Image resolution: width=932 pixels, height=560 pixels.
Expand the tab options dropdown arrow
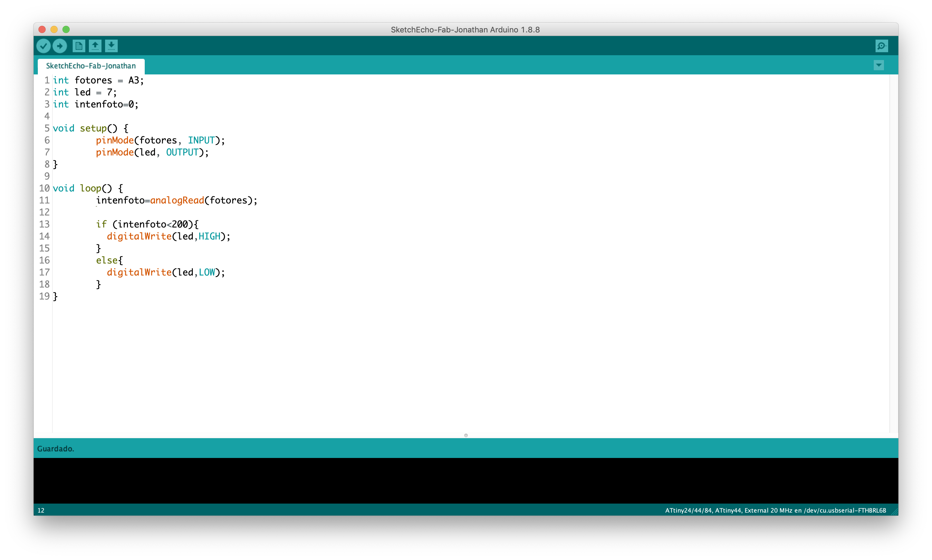click(x=879, y=65)
